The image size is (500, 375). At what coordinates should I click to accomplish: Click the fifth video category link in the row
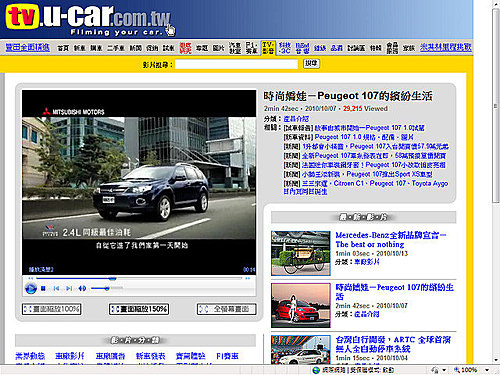point(191,356)
